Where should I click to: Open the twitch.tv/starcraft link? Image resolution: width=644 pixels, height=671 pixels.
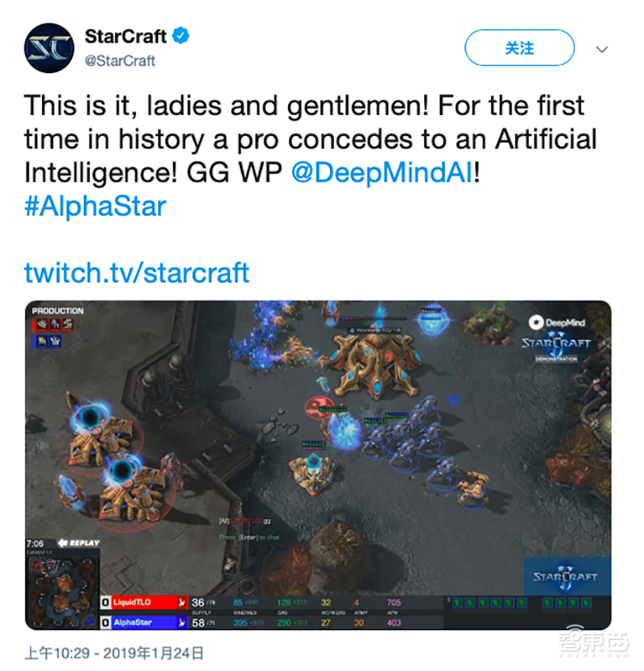coord(137,273)
